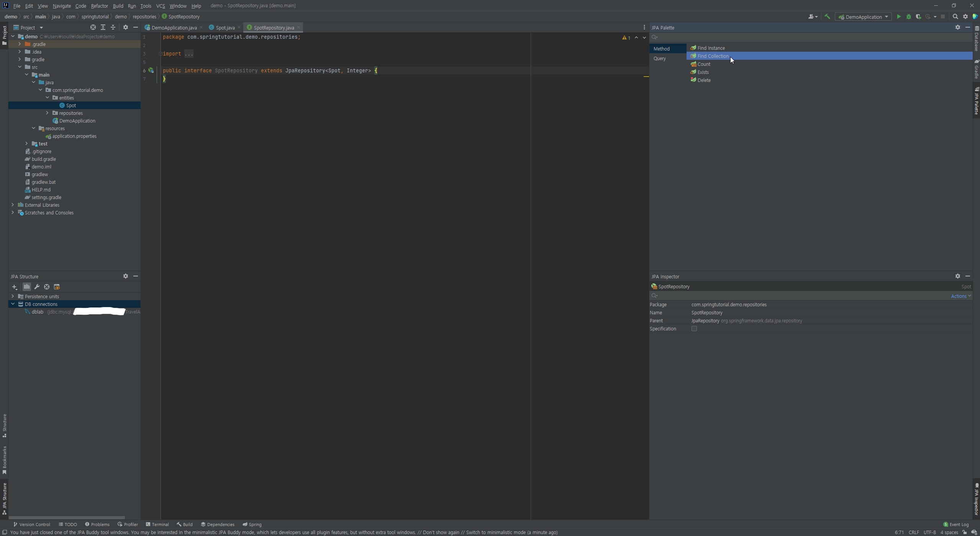Build project with the hammer icon

[x=827, y=16]
